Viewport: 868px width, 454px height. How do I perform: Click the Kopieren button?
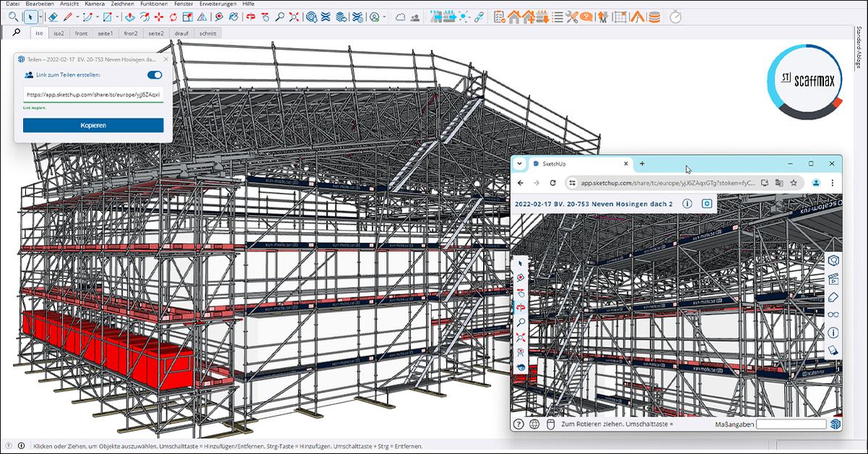tap(93, 125)
